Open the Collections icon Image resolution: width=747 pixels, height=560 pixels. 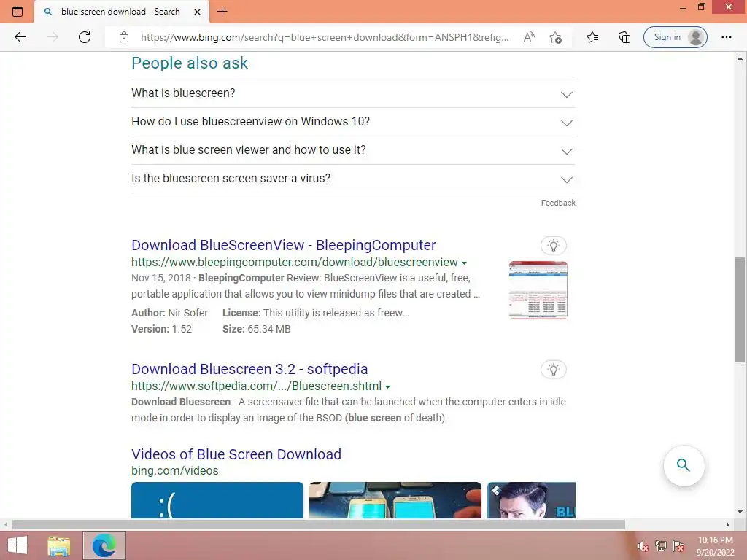624,37
